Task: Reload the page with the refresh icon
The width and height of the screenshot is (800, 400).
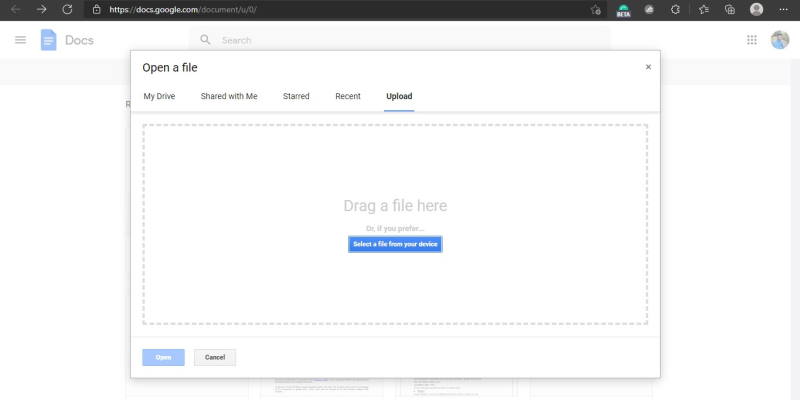Action: [x=67, y=10]
